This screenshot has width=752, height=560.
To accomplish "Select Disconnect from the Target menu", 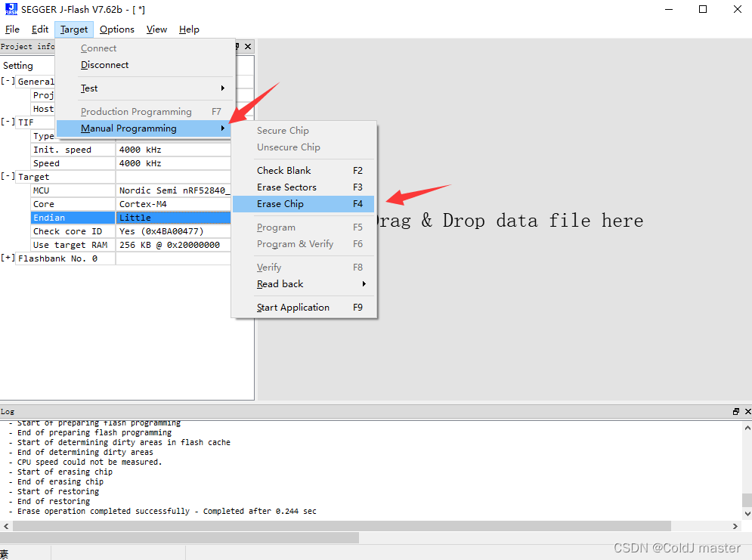I will pos(145,65).
